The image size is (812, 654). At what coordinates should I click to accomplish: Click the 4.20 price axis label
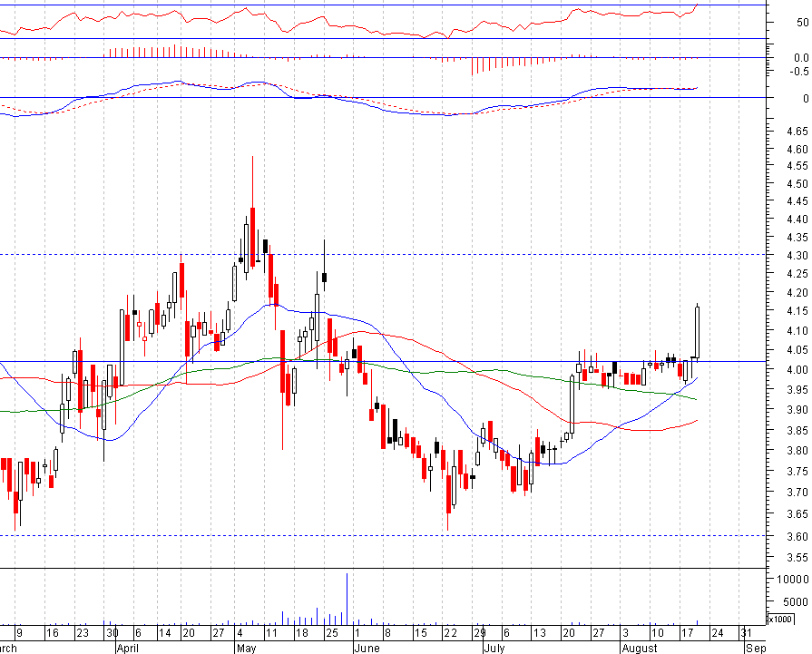point(797,293)
